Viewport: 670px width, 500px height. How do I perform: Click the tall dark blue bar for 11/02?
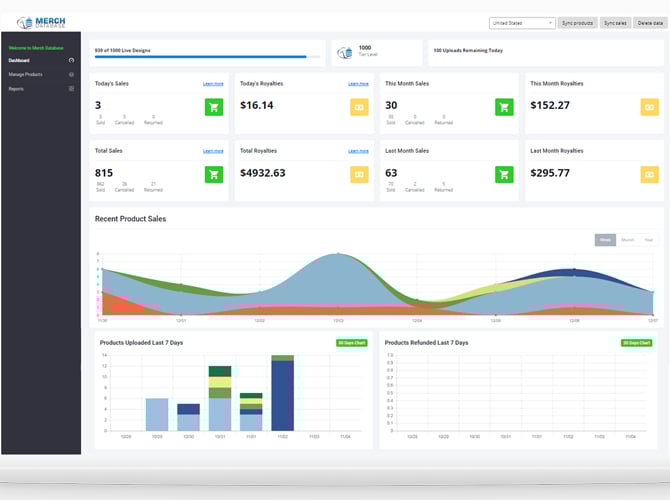(282, 395)
